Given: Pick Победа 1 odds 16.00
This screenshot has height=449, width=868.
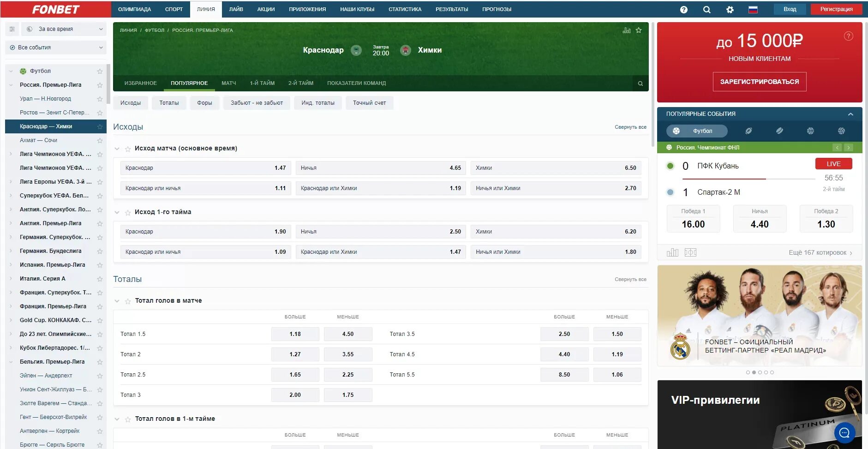Looking at the screenshot, I should click(693, 219).
